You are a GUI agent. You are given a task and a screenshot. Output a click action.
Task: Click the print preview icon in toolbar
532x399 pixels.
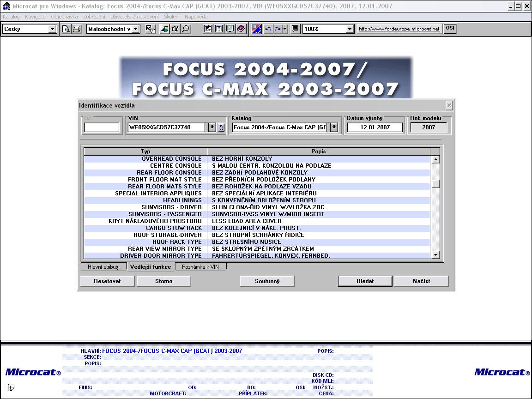(x=66, y=29)
